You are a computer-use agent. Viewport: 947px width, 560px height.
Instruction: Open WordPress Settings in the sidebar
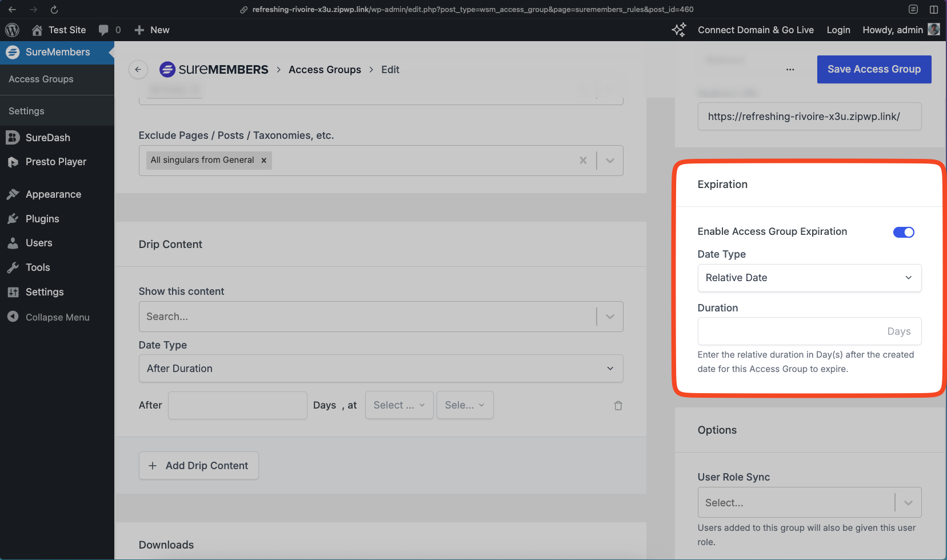[x=45, y=292]
